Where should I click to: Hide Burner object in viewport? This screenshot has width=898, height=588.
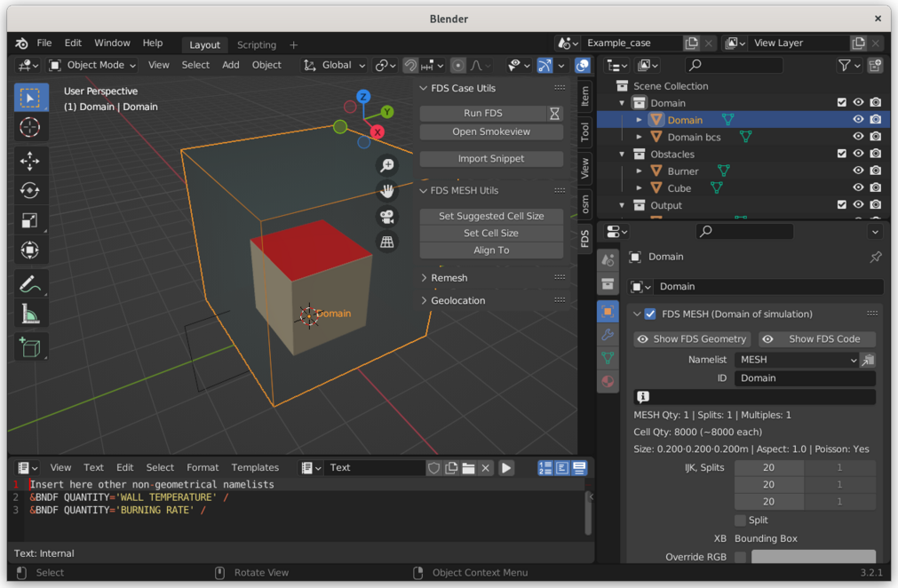(x=858, y=171)
